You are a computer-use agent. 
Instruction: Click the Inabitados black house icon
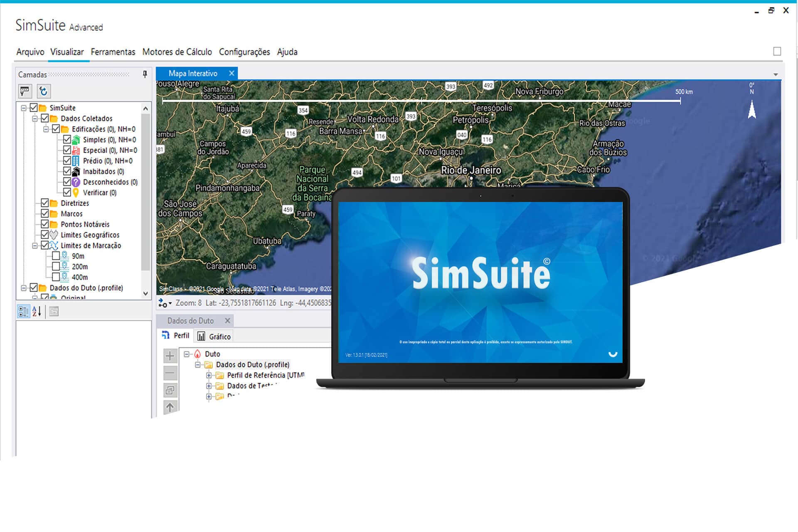[x=76, y=171]
